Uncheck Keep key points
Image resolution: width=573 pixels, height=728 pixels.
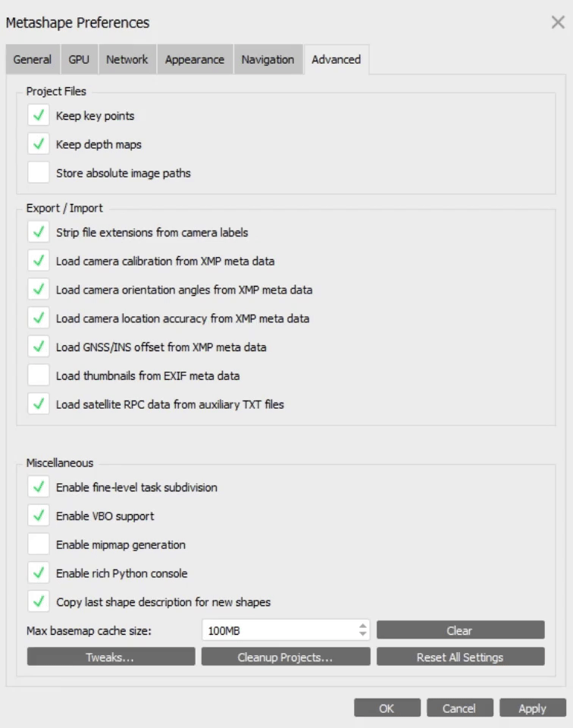click(x=39, y=116)
